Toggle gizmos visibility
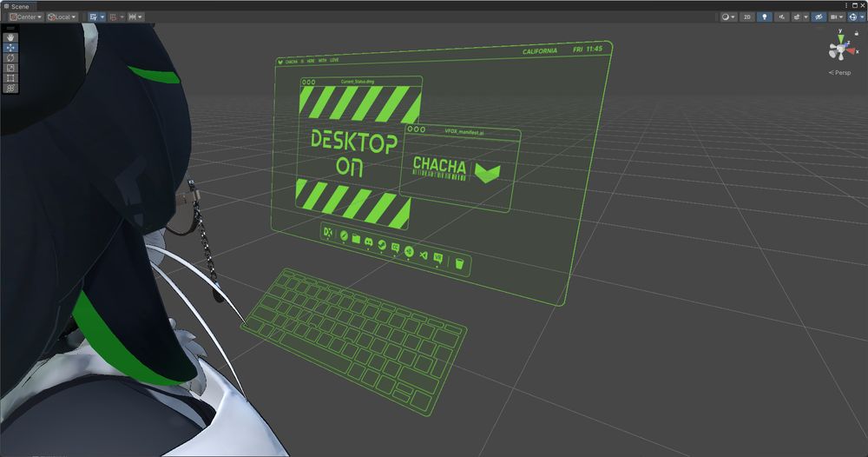Viewport: 868px width, 457px height. click(x=853, y=17)
